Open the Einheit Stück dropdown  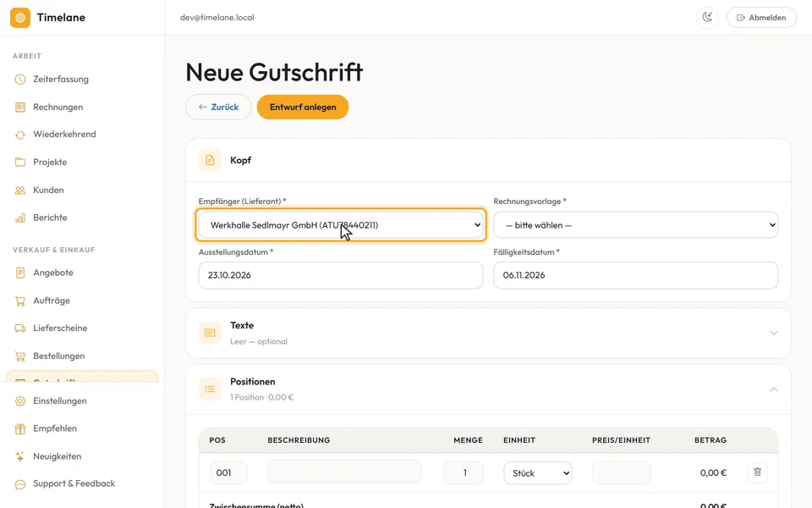pos(538,473)
